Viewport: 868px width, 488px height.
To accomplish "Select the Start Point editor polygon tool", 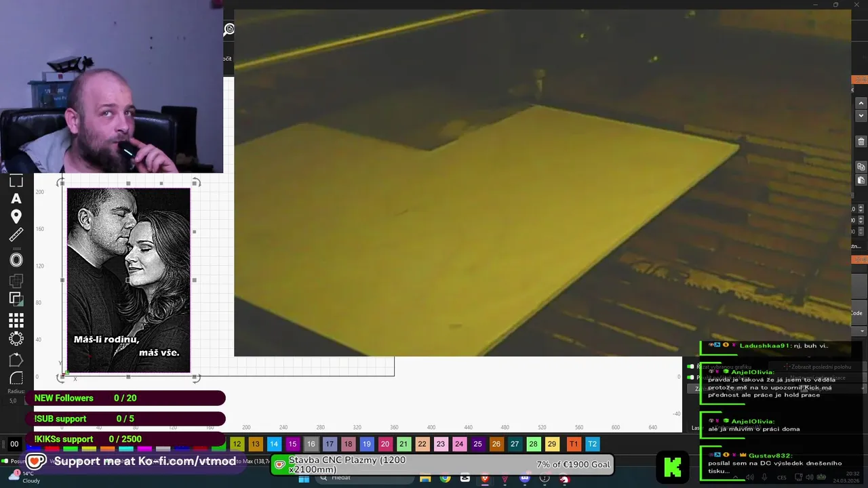I will point(16,360).
